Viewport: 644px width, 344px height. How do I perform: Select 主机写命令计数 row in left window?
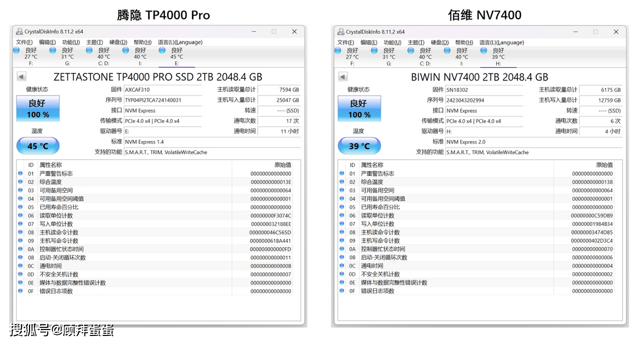(159, 240)
